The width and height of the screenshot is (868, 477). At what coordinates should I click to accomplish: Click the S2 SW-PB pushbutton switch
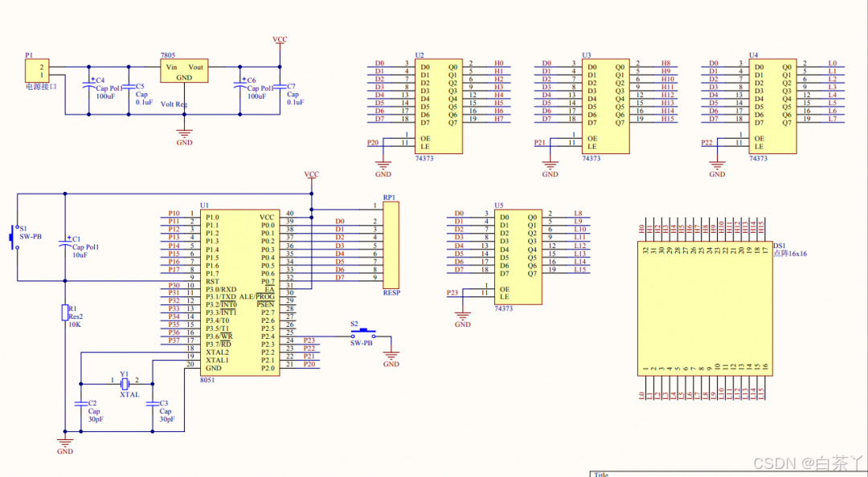pyautogui.click(x=363, y=333)
